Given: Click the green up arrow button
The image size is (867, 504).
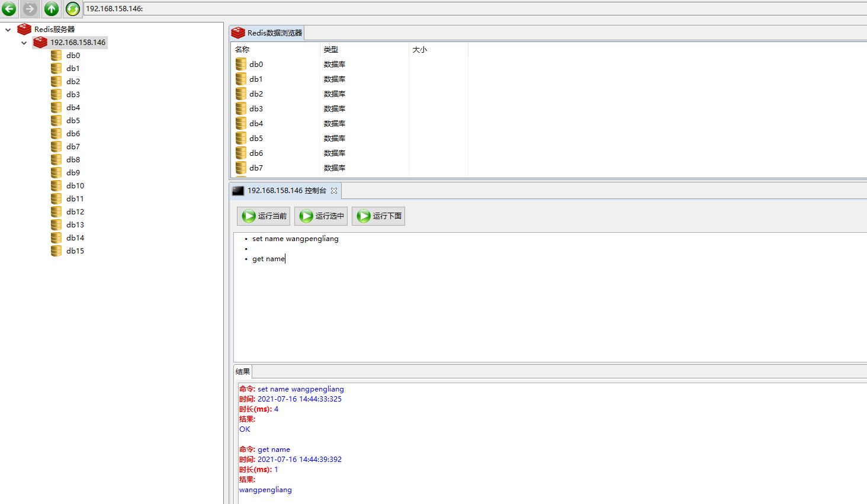Looking at the screenshot, I should pos(52,9).
